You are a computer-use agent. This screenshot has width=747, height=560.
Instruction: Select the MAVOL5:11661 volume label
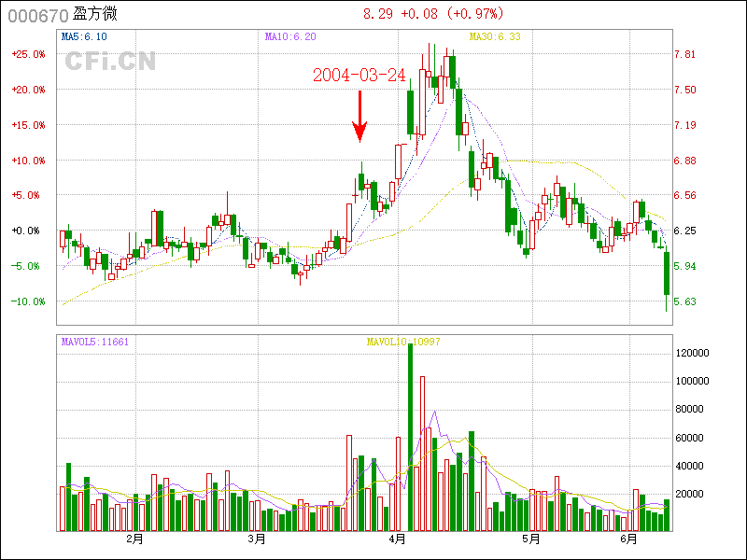point(94,342)
